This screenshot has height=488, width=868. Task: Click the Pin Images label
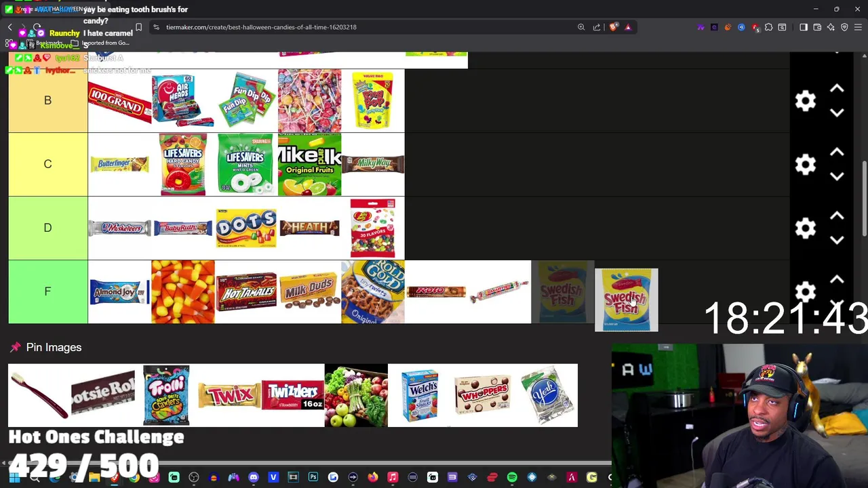(54, 347)
